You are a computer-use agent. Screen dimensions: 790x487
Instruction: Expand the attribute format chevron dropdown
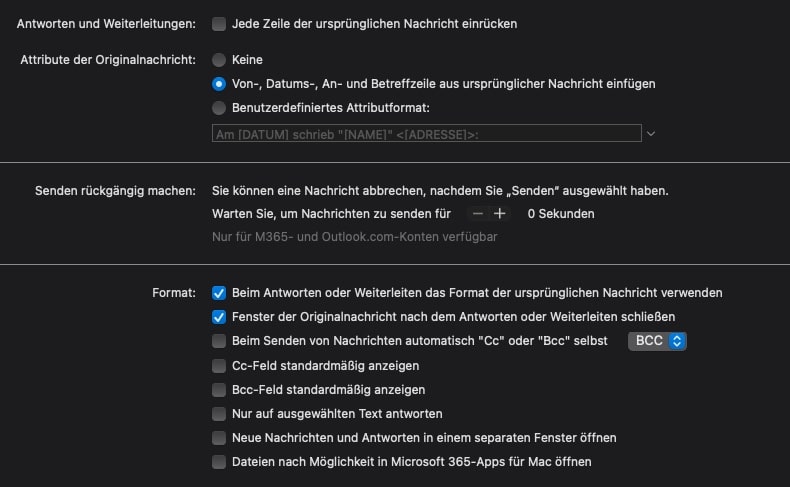(651, 133)
